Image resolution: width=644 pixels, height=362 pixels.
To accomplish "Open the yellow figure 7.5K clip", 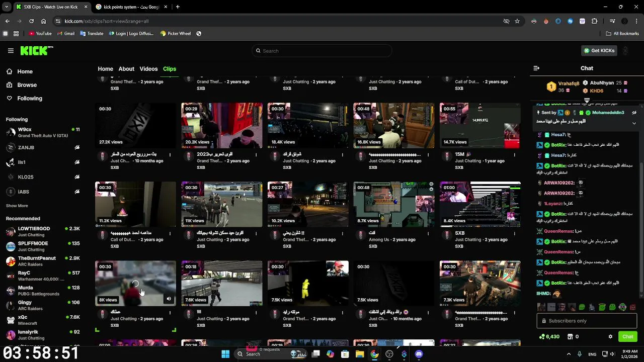I will 308,284.
